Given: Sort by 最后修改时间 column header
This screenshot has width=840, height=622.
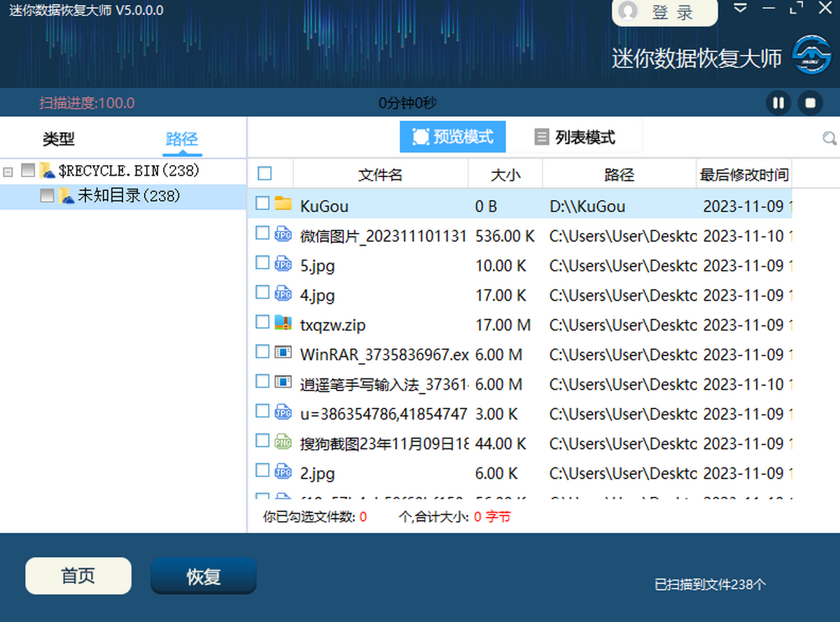Looking at the screenshot, I should click(745, 174).
